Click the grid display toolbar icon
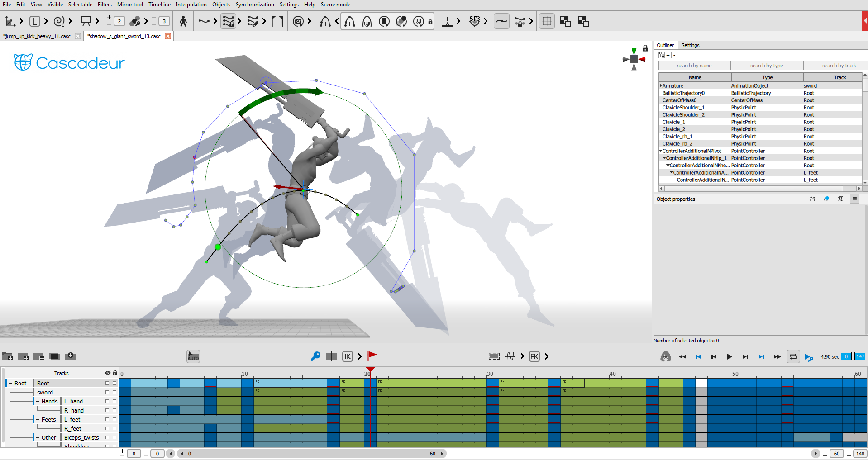This screenshot has width=868, height=460. click(x=547, y=21)
